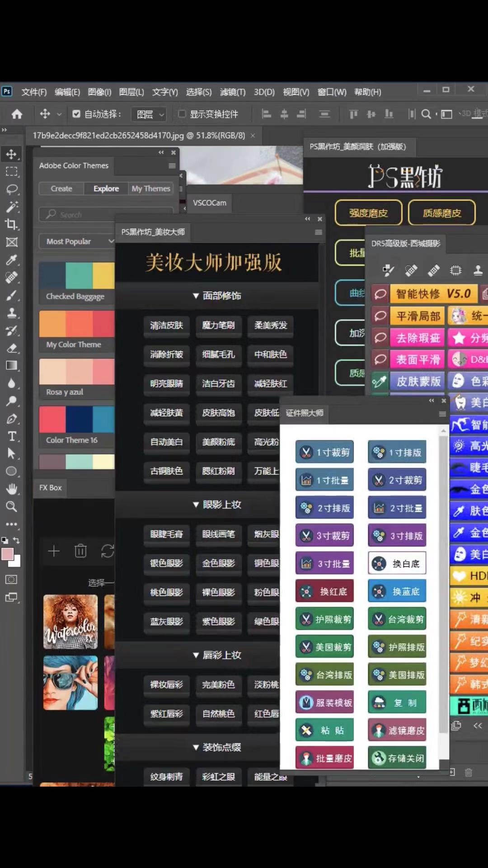Click the 魔力笔刷 button
This screenshot has height=868, width=488.
click(219, 325)
